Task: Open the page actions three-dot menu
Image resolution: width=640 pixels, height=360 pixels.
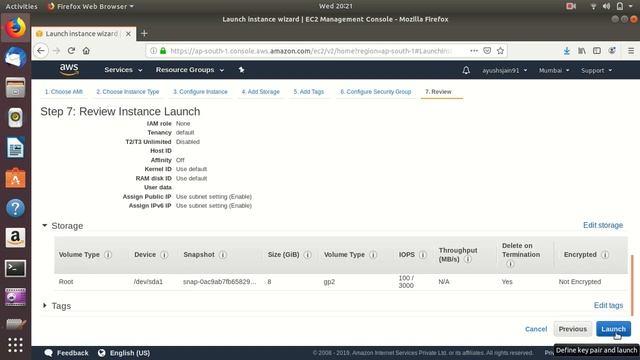Action: [x=473, y=51]
